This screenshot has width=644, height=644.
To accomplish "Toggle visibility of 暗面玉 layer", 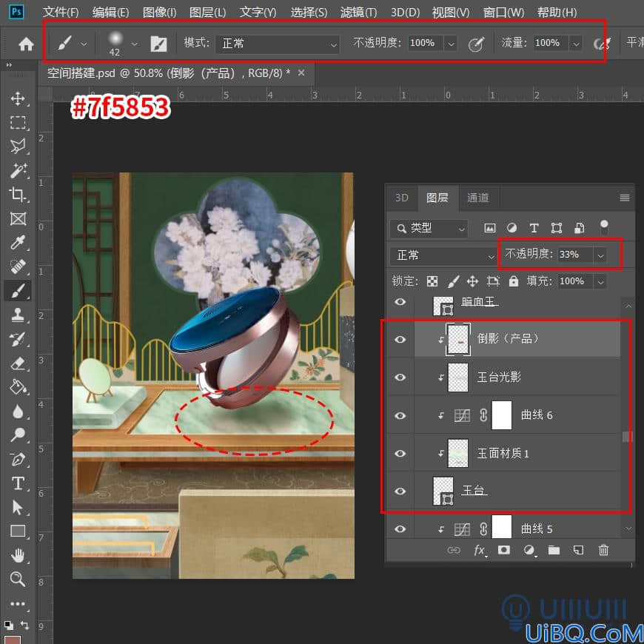I will 400,302.
